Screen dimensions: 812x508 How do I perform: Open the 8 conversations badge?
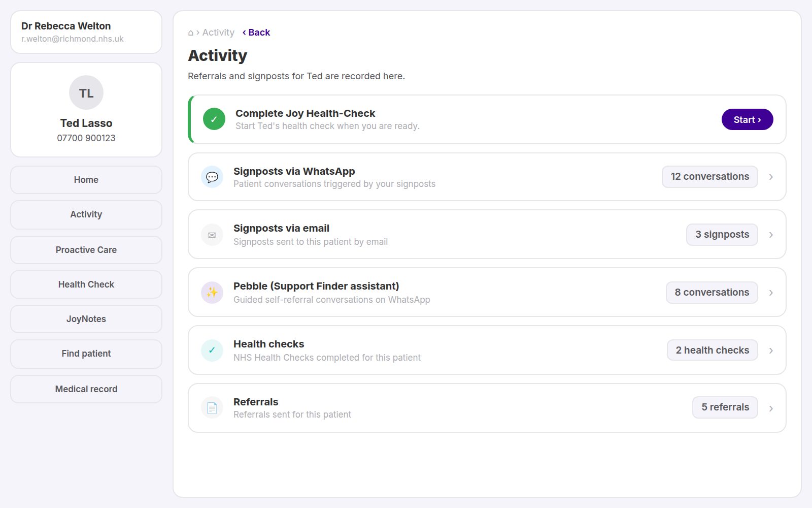pyautogui.click(x=712, y=293)
